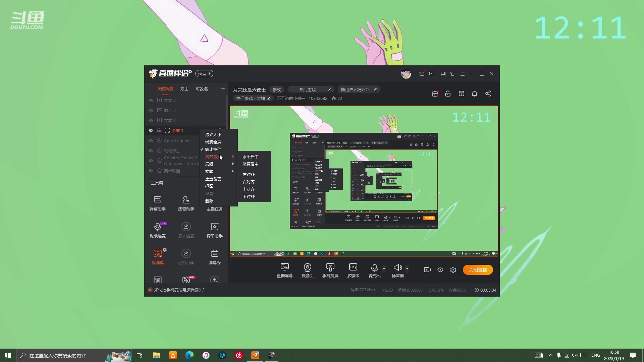Show the 图片 2 layer
This screenshot has height=362, width=644.
(151, 110)
